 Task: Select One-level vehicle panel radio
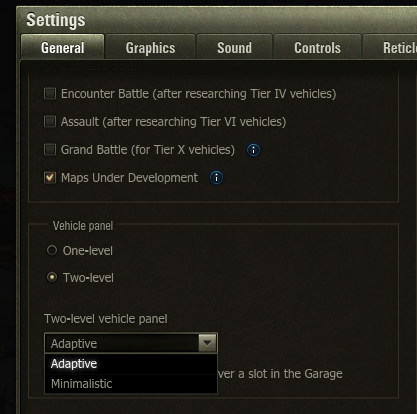pyautogui.click(x=52, y=250)
